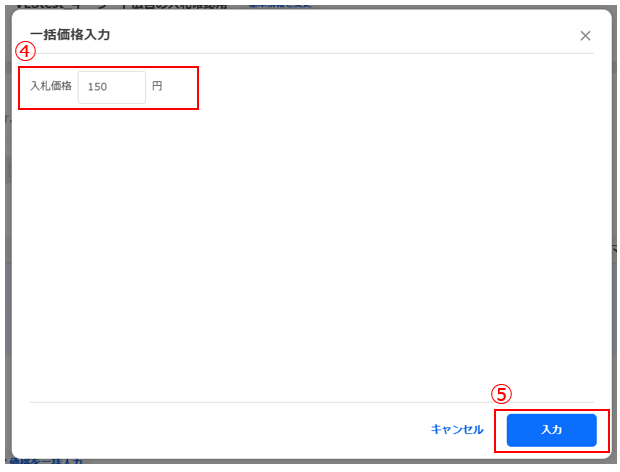Click the 入札価格 input field showing 150
The image size is (620, 472).
click(112, 87)
